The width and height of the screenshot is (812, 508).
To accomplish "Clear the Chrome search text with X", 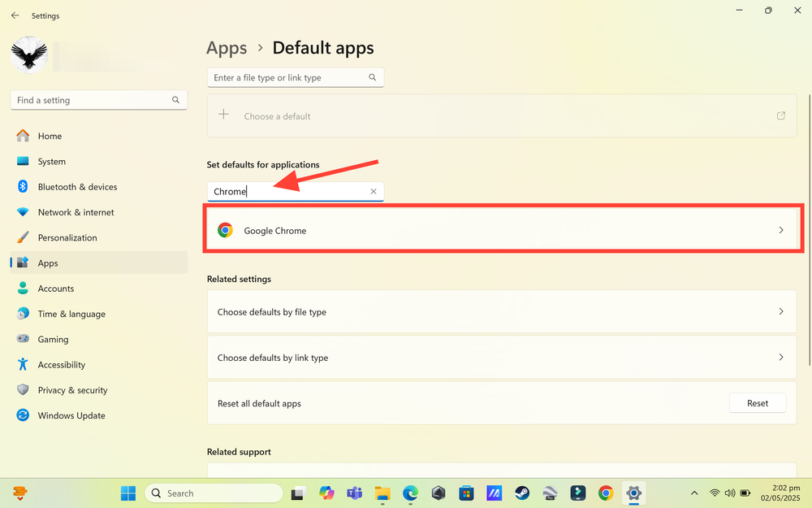I will click(x=374, y=191).
